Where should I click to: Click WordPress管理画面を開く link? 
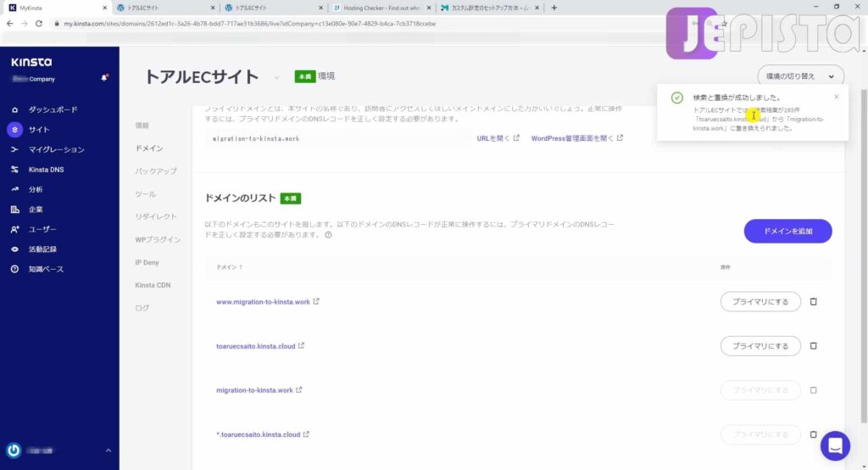576,138
